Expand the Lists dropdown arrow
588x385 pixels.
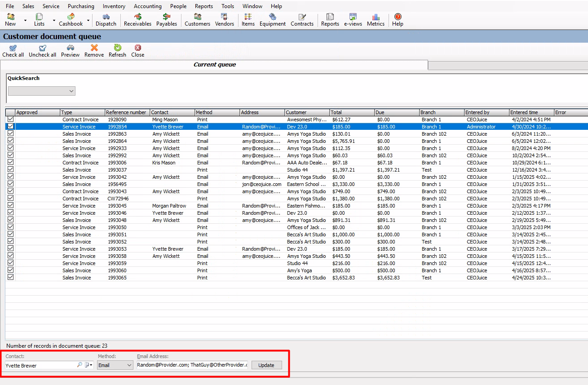[x=54, y=21]
